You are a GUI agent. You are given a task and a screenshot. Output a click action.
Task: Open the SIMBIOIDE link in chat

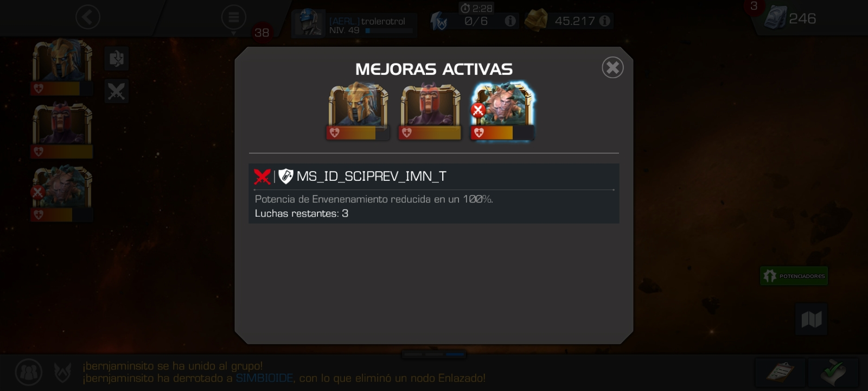pyautogui.click(x=264, y=378)
